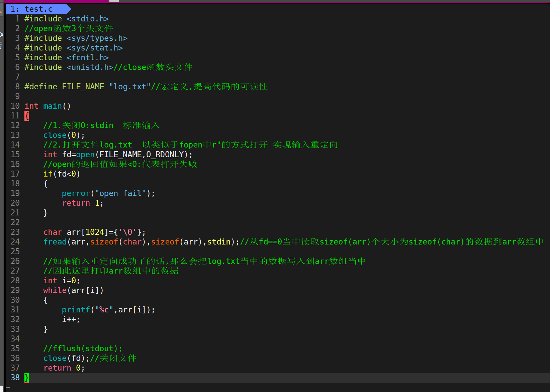Click 'int main()' on line 10
The height and width of the screenshot is (392, 550).
coord(48,106)
